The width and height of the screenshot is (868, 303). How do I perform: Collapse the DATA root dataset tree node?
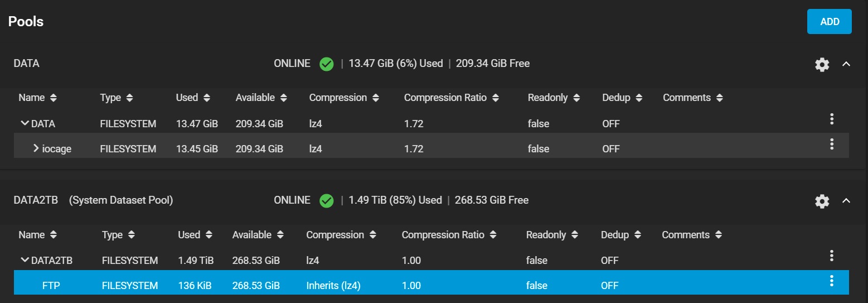[25, 123]
